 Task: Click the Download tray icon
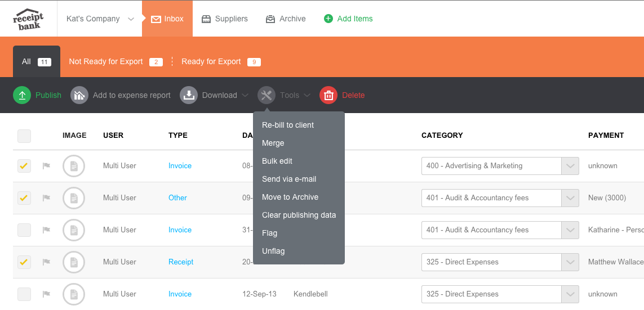pos(189,95)
